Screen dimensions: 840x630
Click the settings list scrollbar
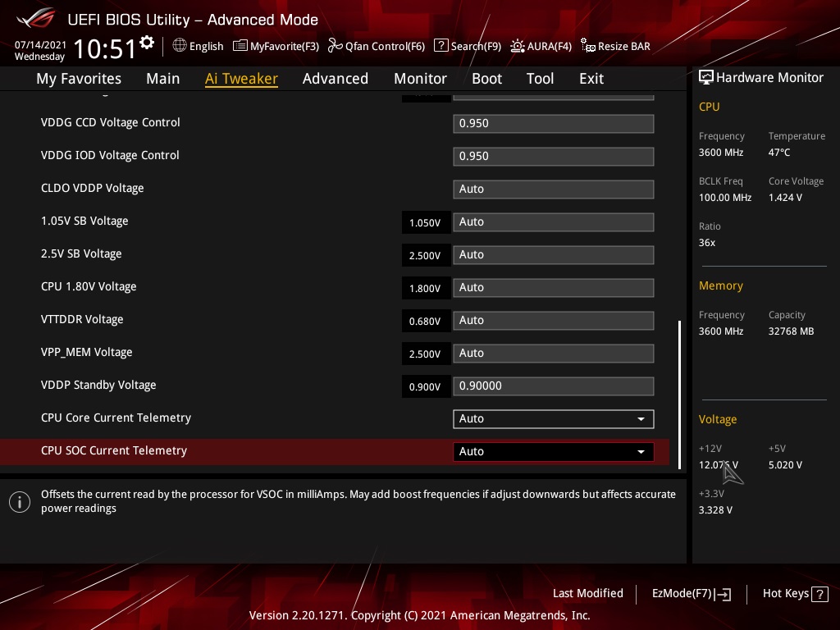click(x=680, y=395)
